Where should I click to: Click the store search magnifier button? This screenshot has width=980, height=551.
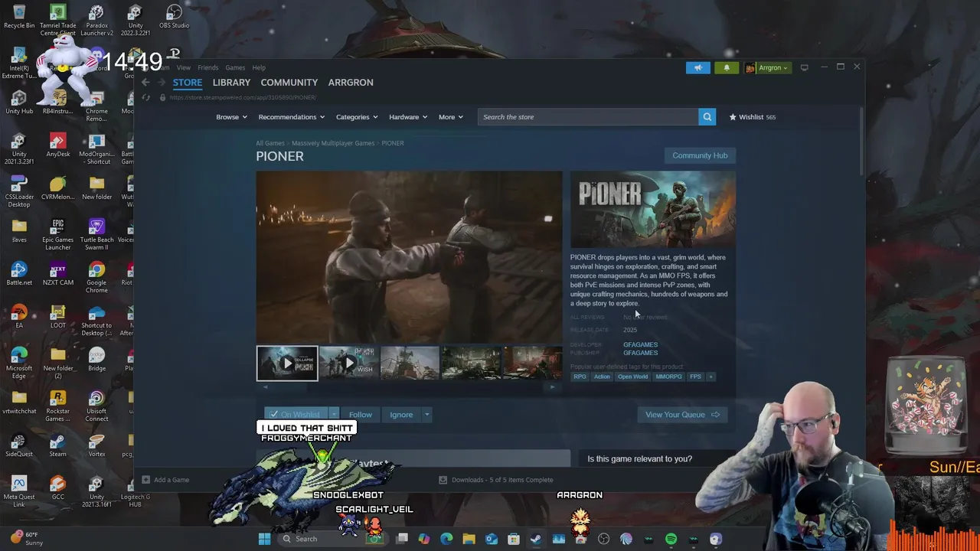point(707,117)
